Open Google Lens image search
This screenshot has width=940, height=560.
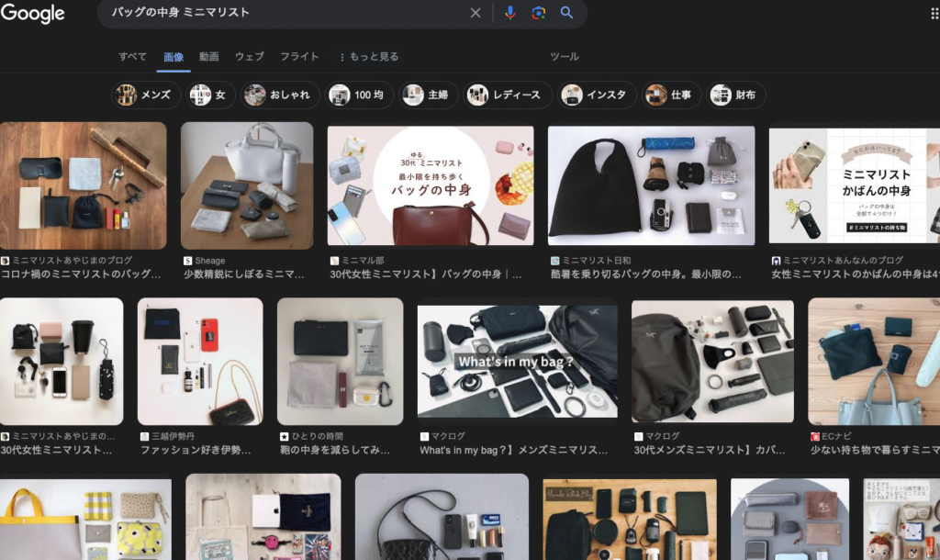coord(538,13)
